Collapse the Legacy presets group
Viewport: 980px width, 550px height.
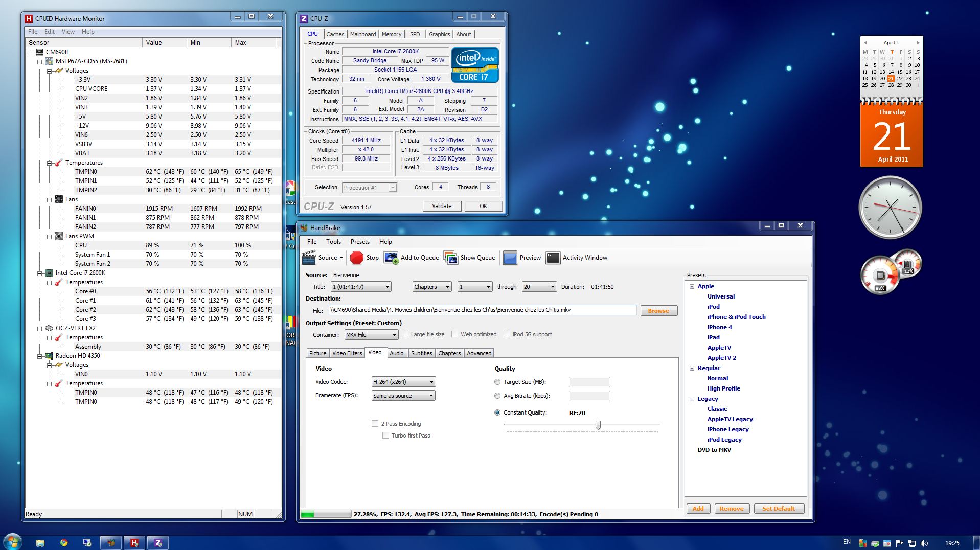(692, 399)
